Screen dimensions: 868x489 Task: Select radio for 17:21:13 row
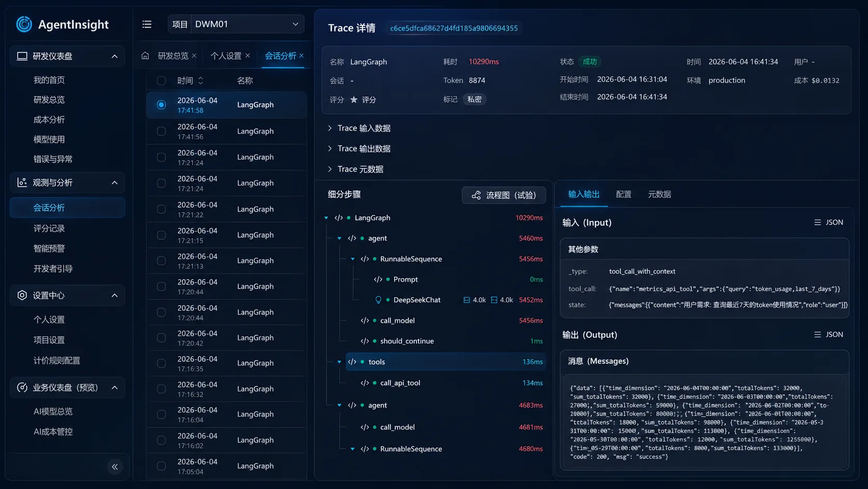coord(161,261)
